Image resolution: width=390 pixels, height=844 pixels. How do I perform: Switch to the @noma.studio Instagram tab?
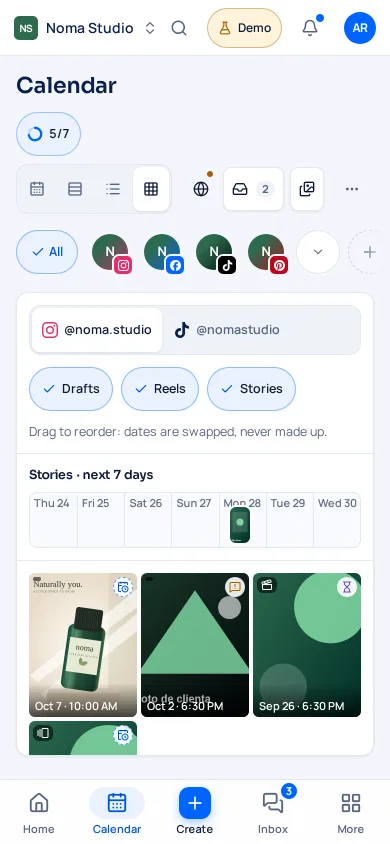96,330
